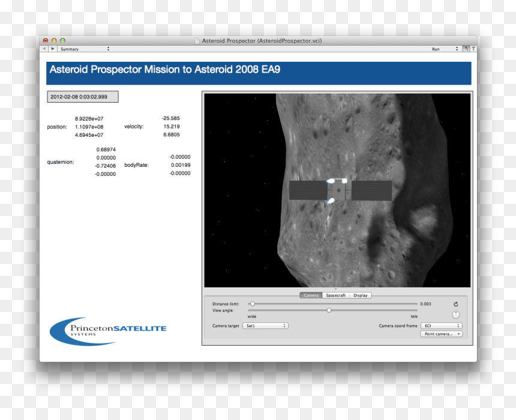Open the Point camera pull-down menu

pyautogui.click(x=441, y=334)
